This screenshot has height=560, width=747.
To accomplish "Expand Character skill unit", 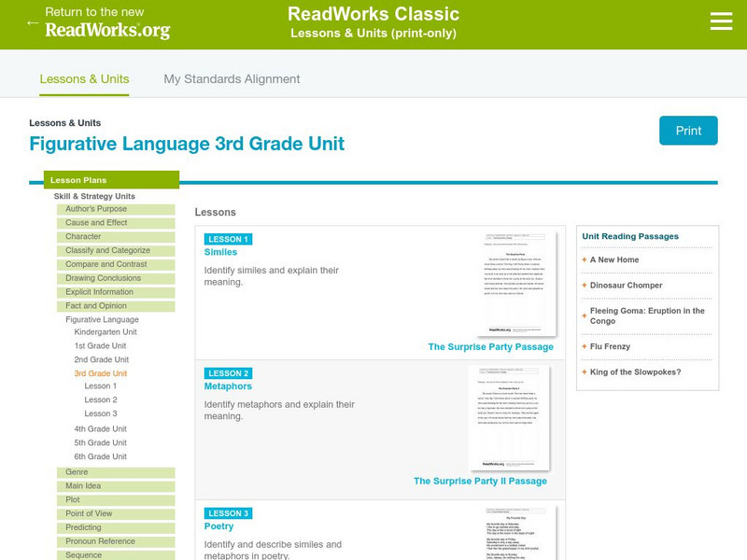I will tap(116, 237).
